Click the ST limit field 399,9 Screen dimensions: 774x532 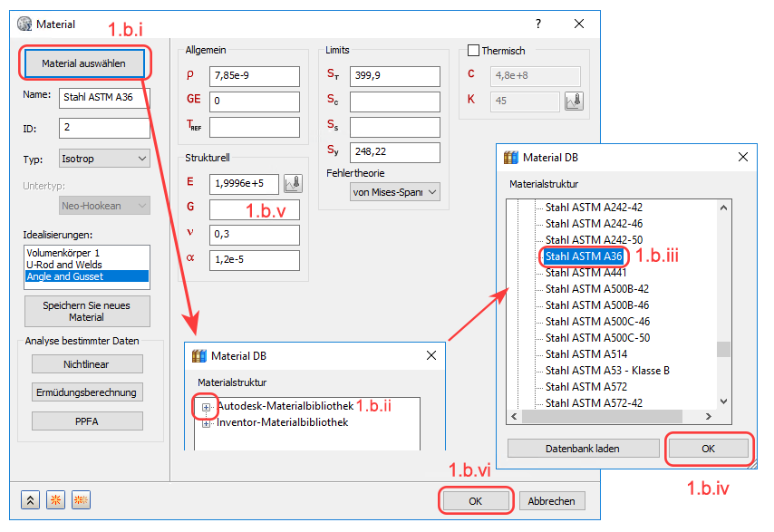tap(395, 76)
